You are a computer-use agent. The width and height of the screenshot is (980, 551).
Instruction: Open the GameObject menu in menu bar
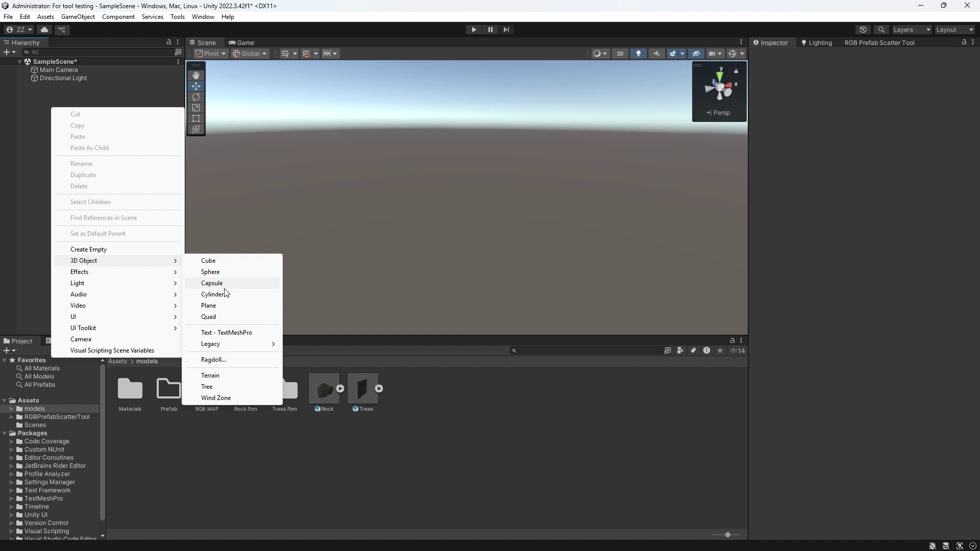(x=78, y=17)
